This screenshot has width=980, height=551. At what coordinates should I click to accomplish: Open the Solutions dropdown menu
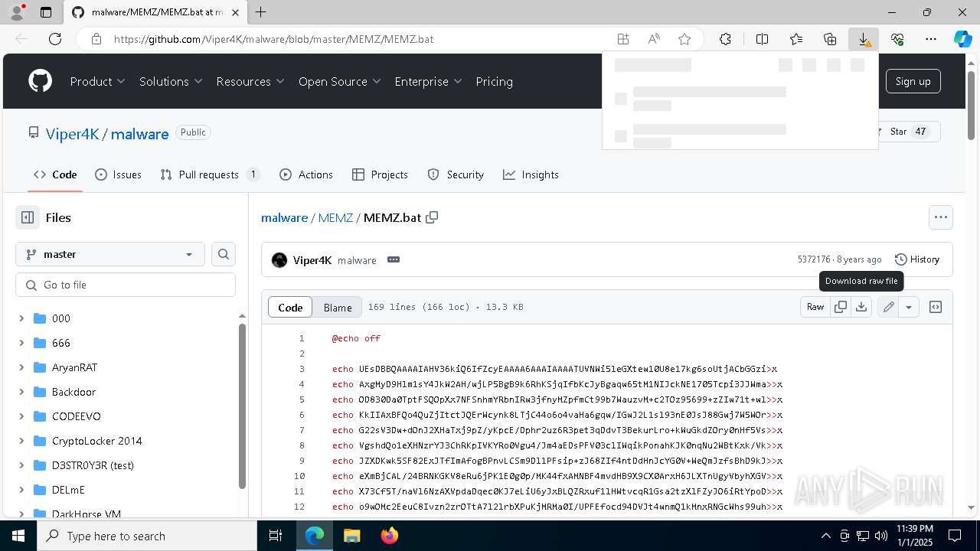(x=171, y=81)
